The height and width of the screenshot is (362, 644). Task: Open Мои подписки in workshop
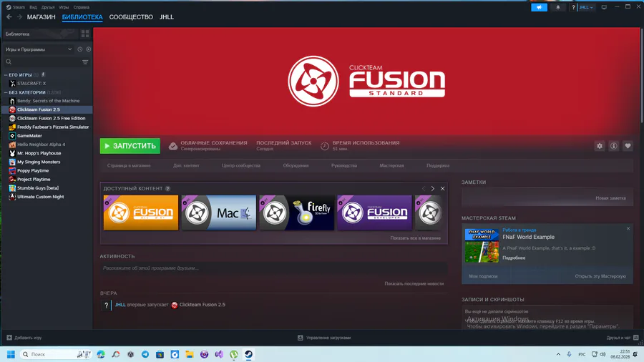(483, 276)
